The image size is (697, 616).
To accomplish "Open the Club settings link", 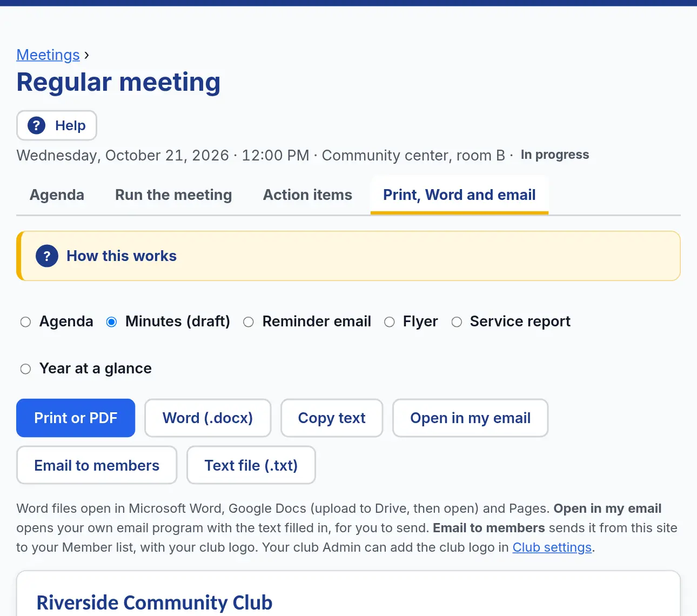I will pyautogui.click(x=552, y=547).
